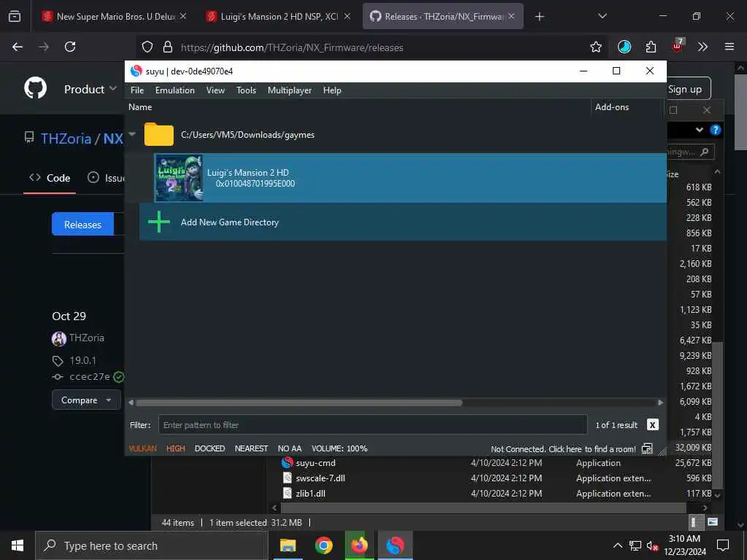This screenshot has height=560, width=747.
Task: Go forward in the browser history
Action: coord(44,47)
